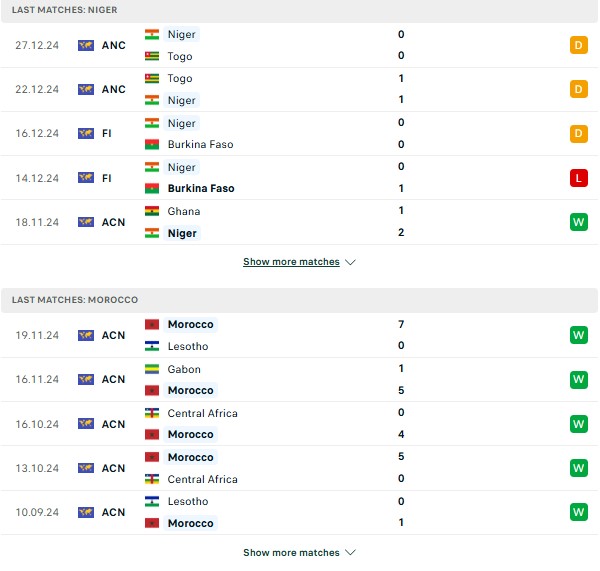
Task: Select Togo team name in the 22.12.24 match
Action: (x=180, y=78)
